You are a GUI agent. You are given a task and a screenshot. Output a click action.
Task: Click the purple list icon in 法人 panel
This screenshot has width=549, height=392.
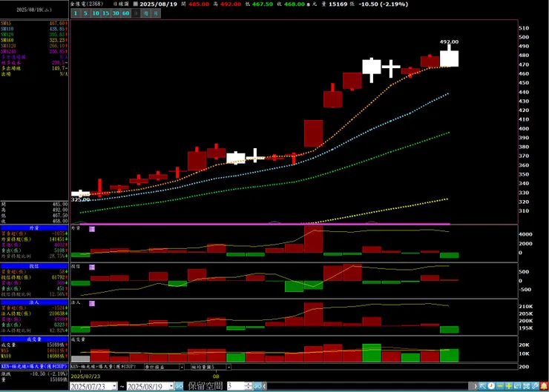coord(92,304)
